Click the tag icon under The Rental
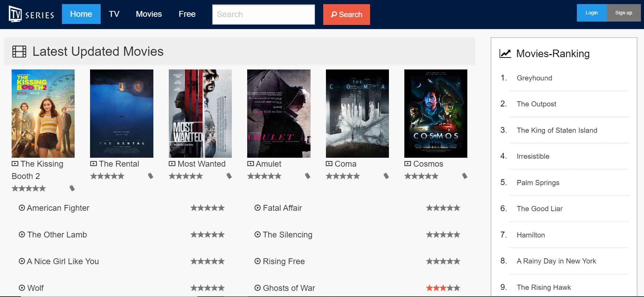Viewport: 644px width, 297px height. (151, 176)
